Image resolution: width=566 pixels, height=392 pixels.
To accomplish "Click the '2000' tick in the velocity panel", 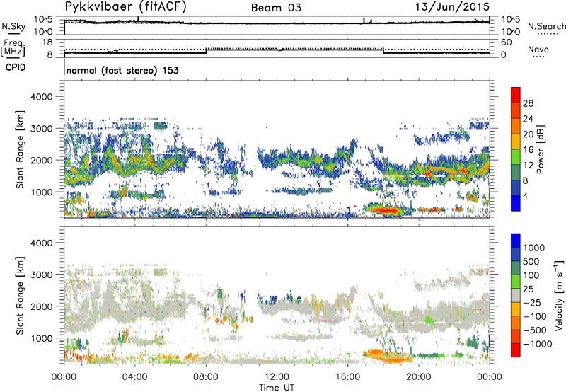I will (x=41, y=306).
